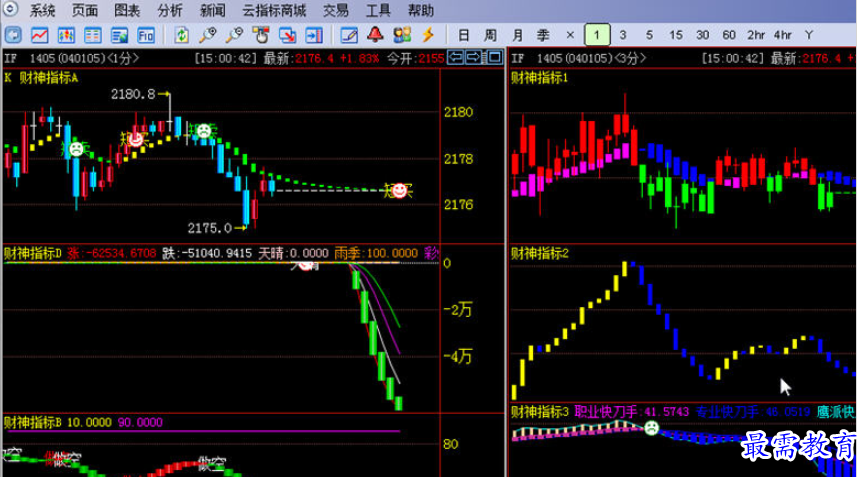Screen dimensions: 865x477
Task: Click the × period button
Action: (570, 35)
